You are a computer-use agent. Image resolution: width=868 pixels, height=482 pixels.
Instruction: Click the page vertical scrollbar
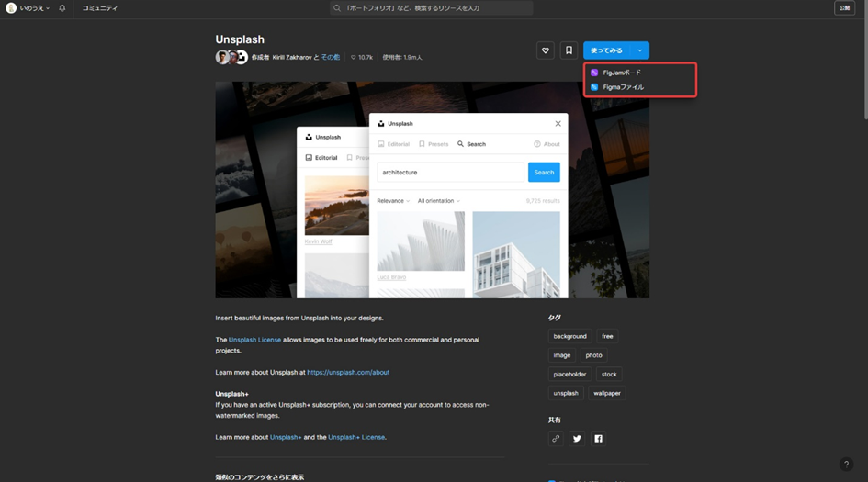click(865, 61)
